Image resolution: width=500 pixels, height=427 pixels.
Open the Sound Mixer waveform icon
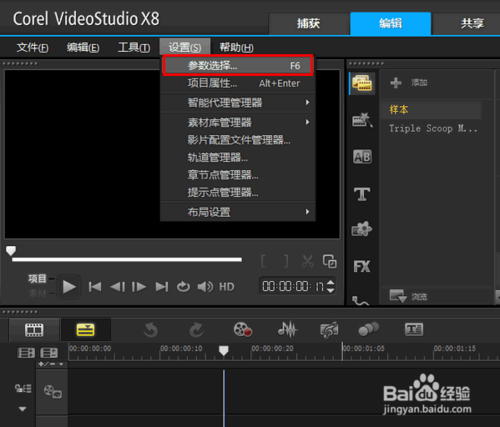[288, 330]
